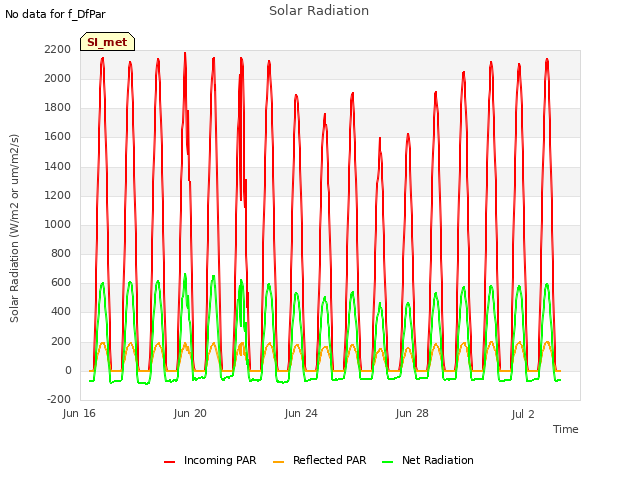Click the Net Radiation legend entry

[428, 460]
